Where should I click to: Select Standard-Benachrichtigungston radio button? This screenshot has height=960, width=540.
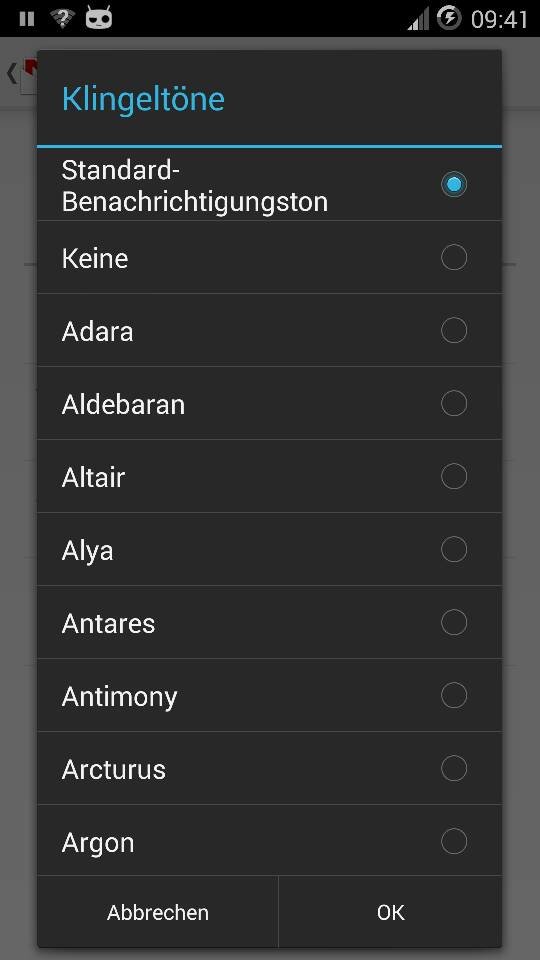point(454,184)
